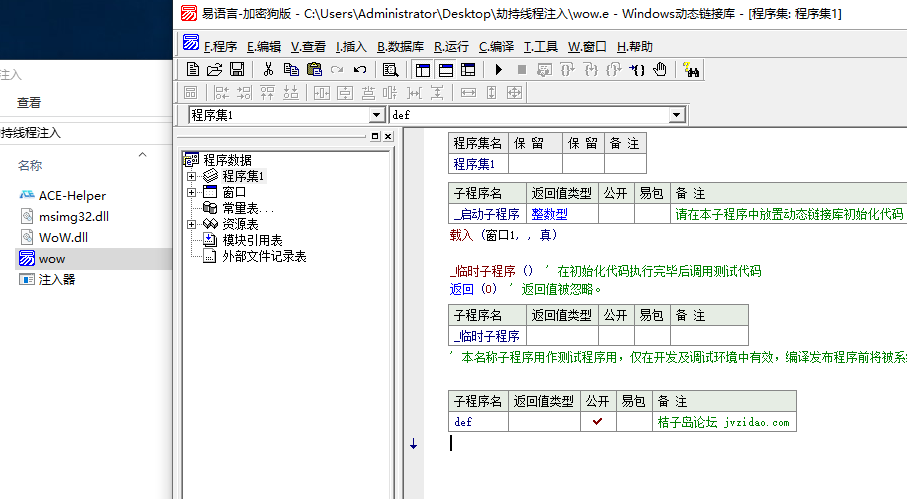The height and width of the screenshot is (499, 907).
Task: Select 常量表 in program data tree
Action: click(x=248, y=208)
